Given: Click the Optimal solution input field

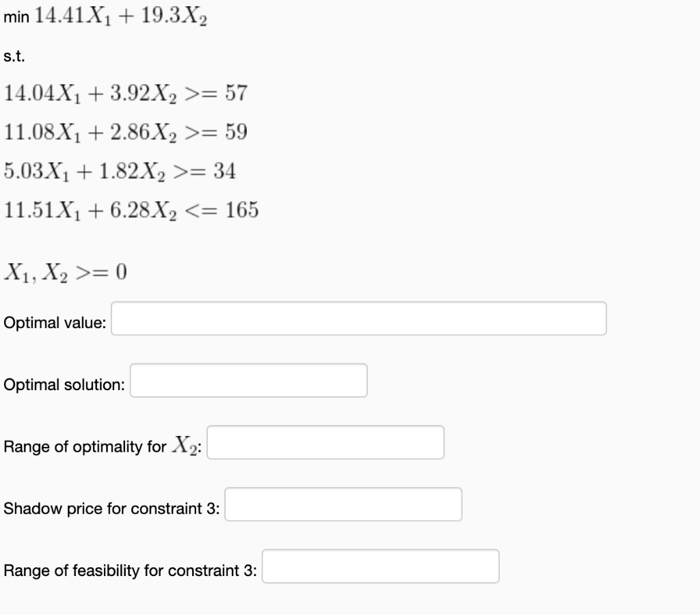Looking at the screenshot, I should tap(250, 381).
